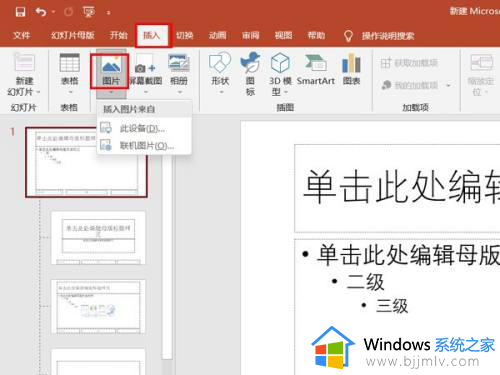
Task: Select the second layout thumbnail
Action: click(x=98, y=237)
